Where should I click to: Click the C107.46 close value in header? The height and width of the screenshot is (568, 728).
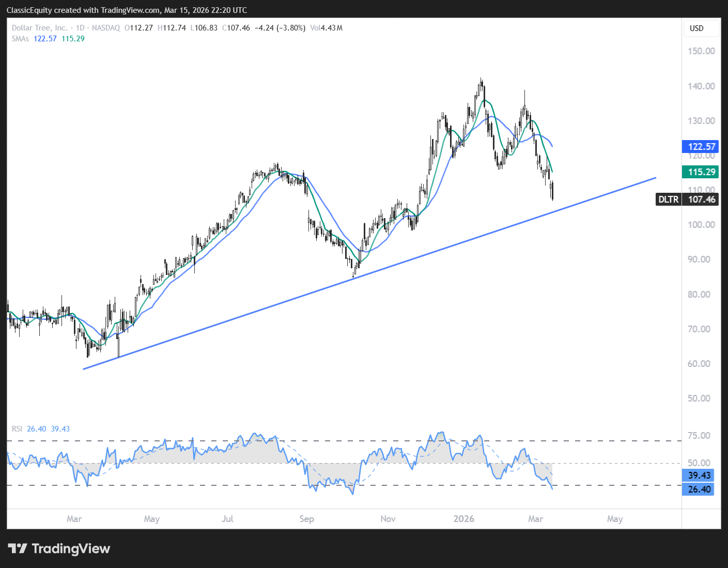(x=236, y=28)
